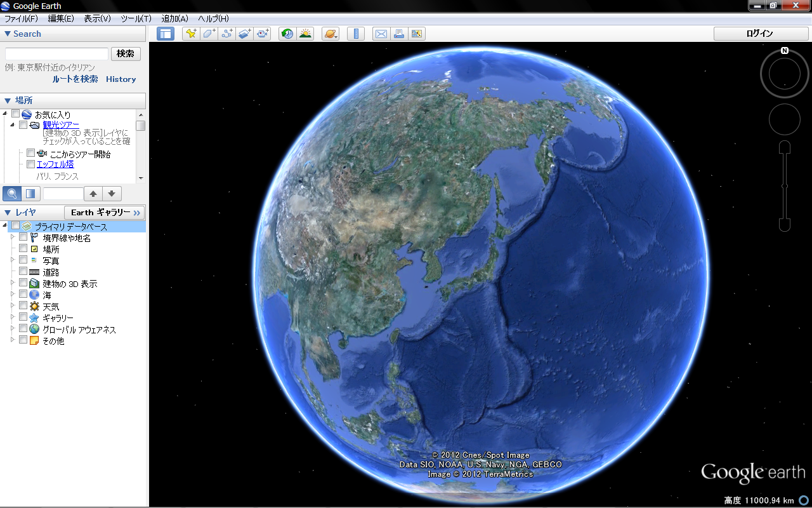Screen dimensions: 812x508
Task: Expand the 写真 layer node
Action: point(12,260)
